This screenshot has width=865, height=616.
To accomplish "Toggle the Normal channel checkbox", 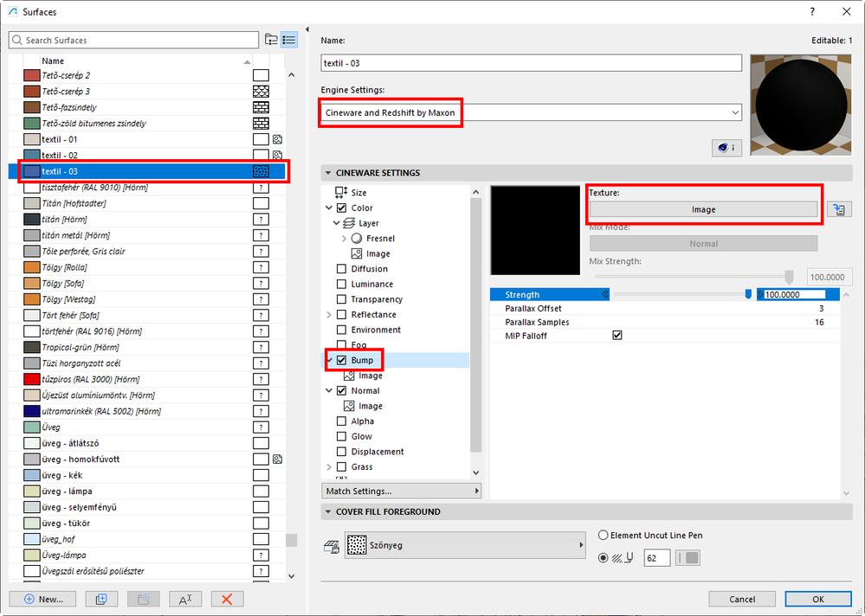I will [x=341, y=391].
